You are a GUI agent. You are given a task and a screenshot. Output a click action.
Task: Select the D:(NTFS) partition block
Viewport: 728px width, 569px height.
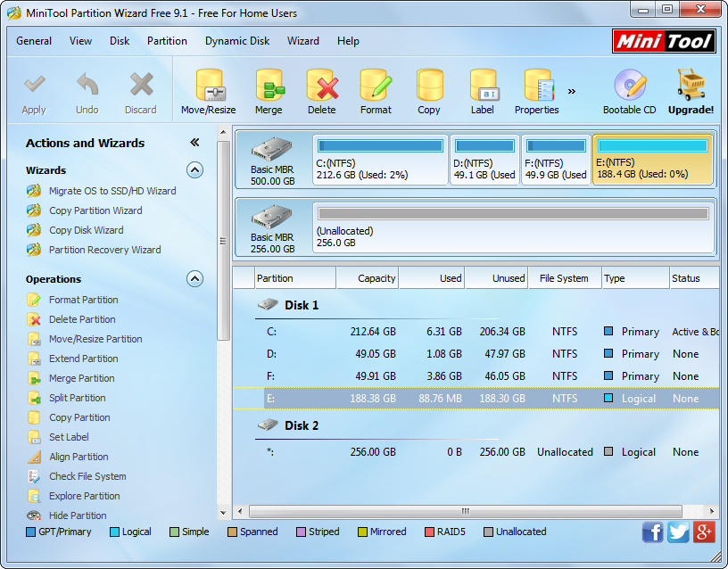coord(484,161)
